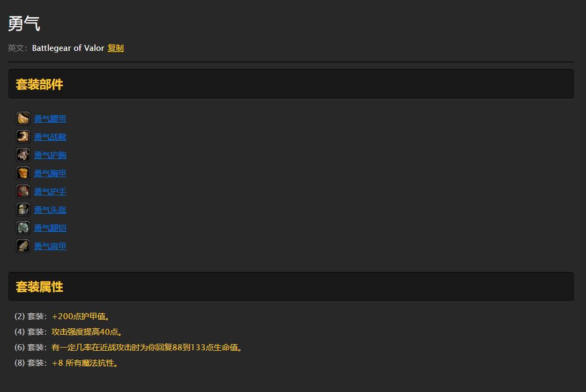Viewport: 586px width, 392px height.
Task: Open the 勇气战靴 item link
Action: [x=50, y=137]
